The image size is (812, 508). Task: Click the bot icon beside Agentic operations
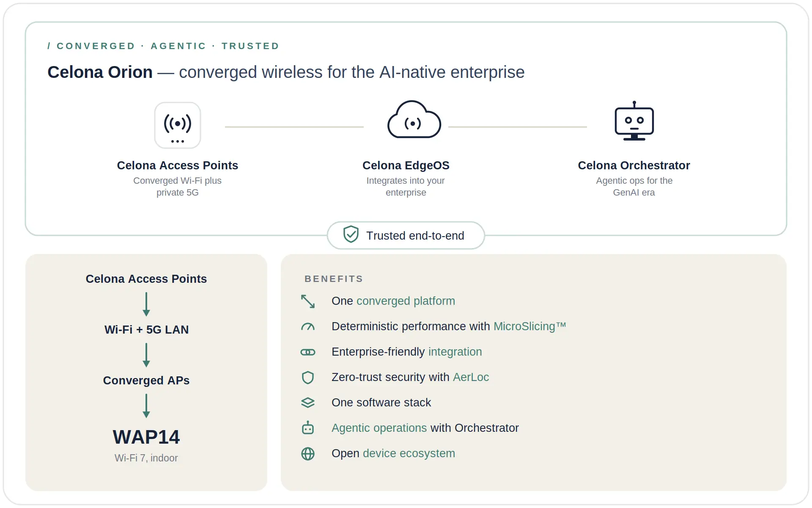[308, 428]
